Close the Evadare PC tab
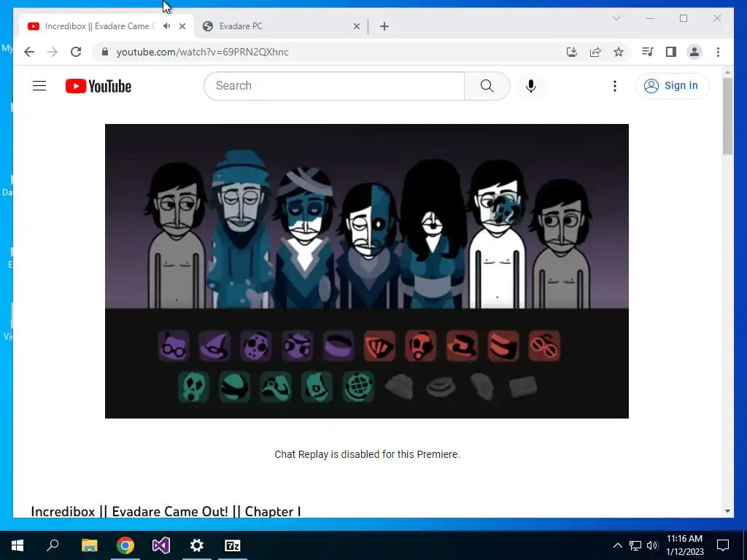 356,26
